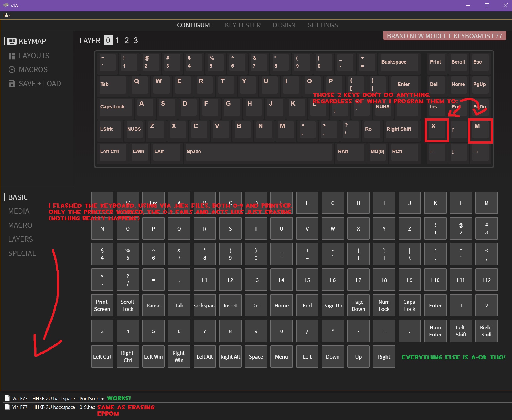Switch to layer 1
This screenshot has width=512, height=420.
pos(117,41)
